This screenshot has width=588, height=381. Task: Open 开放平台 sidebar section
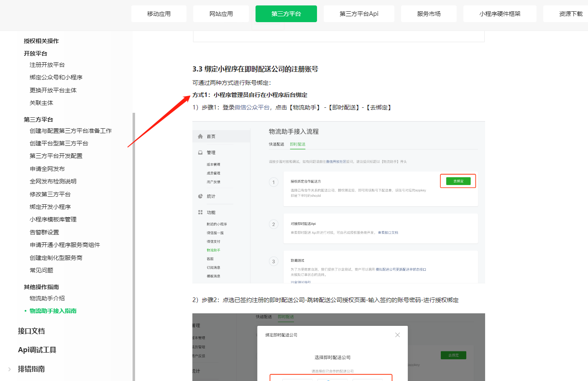(x=36, y=53)
